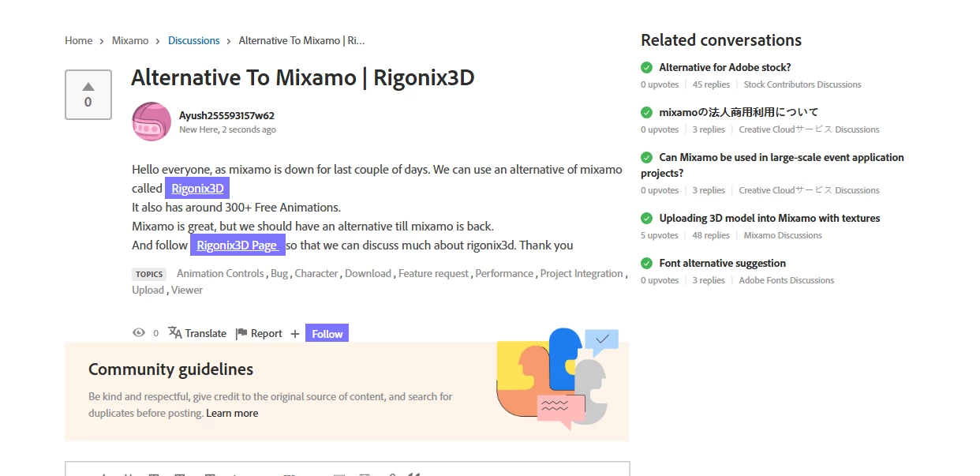The height and width of the screenshot is (476, 980).
Task: Click the 45 replies text
Action: (x=711, y=84)
